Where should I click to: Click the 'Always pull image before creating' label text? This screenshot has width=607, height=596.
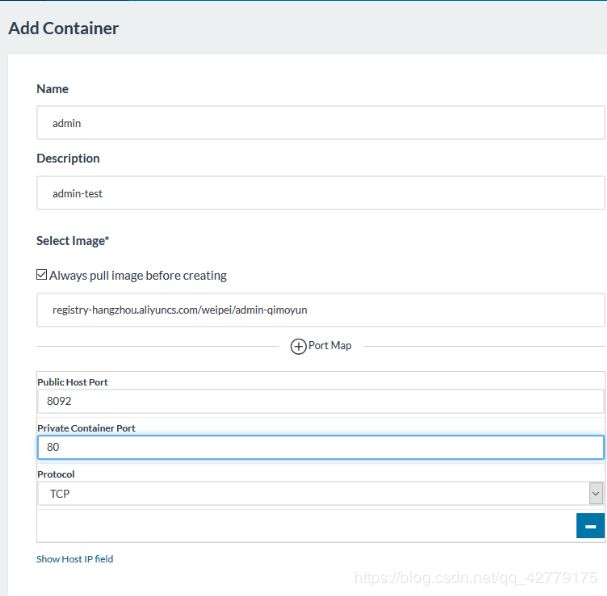coord(138,276)
